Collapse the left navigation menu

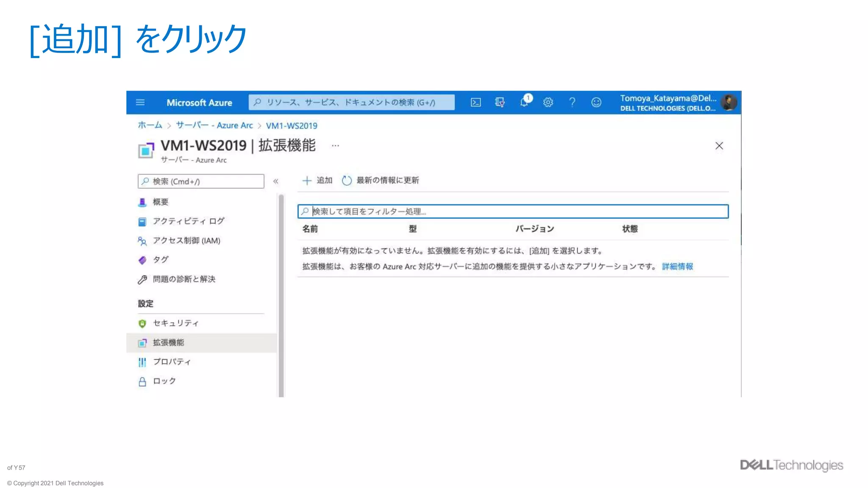pos(276,181)
